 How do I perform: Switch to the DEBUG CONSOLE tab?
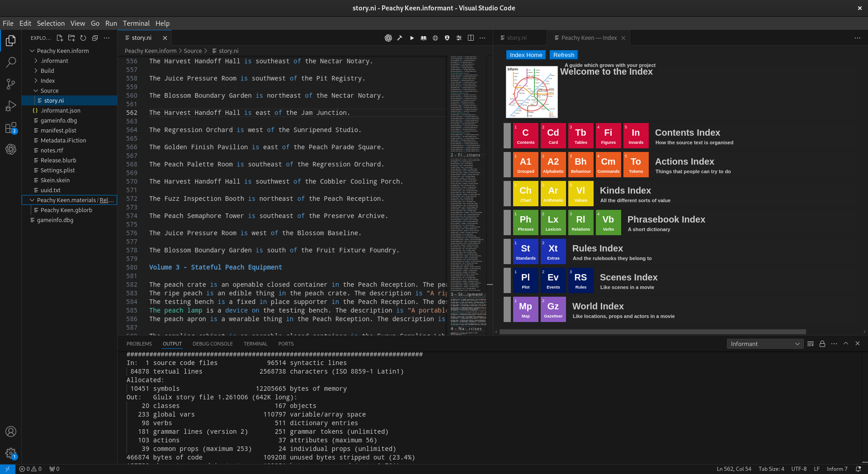pos(212,344)
